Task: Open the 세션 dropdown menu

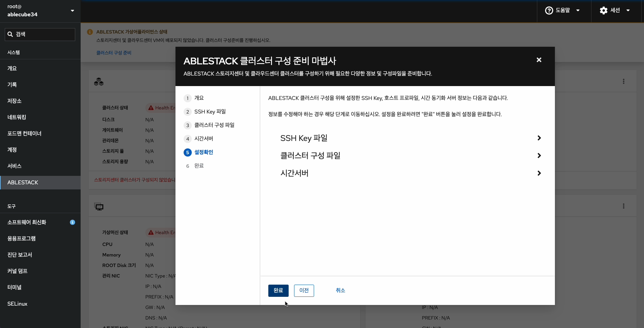Action: tap(615, 11)
